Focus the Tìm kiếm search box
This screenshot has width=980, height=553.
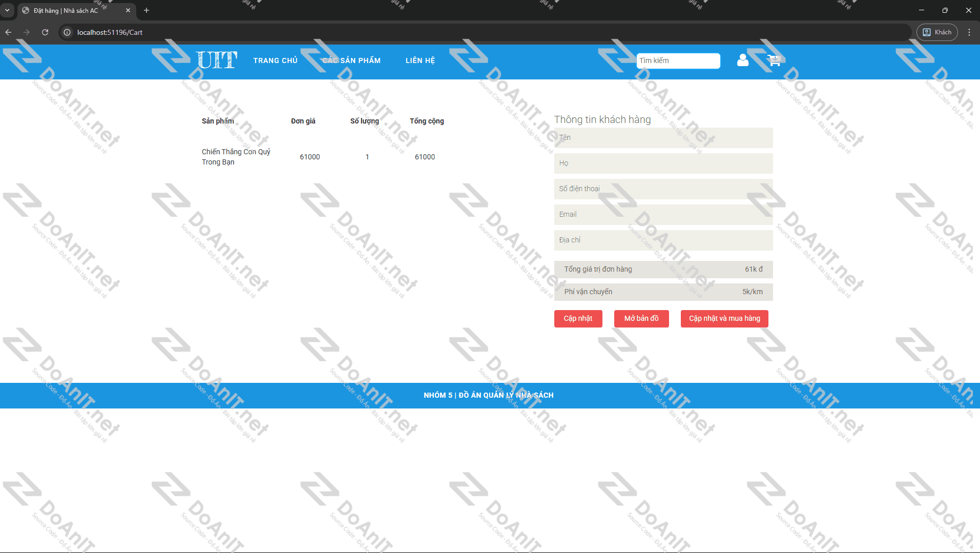[x=678, y=60]
